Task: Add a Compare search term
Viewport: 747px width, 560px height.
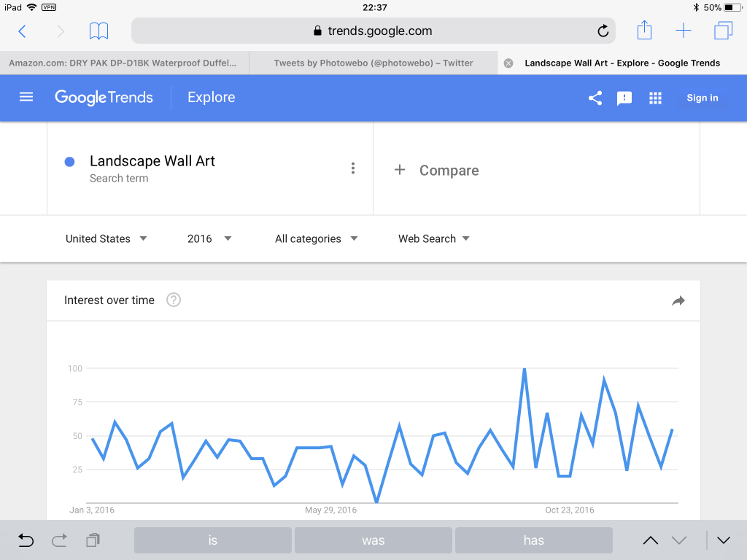Action: click(437, 170)
